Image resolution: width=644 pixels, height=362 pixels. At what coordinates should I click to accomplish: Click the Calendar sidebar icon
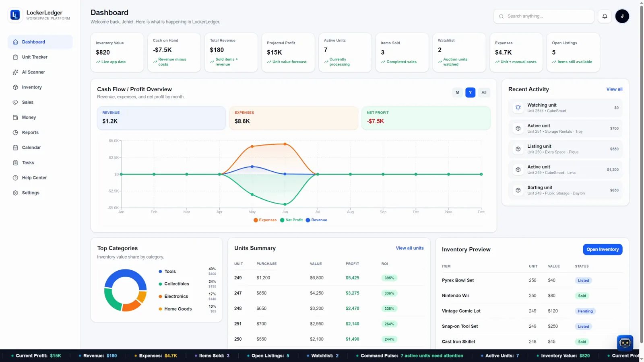point(15,148)
